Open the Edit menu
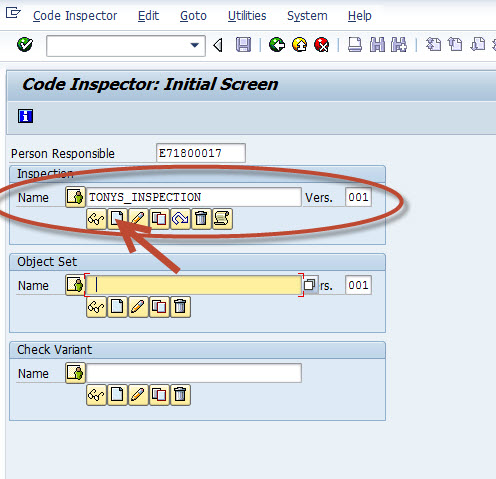The height and width of the screenshot is (479, 496). [148, 16]
